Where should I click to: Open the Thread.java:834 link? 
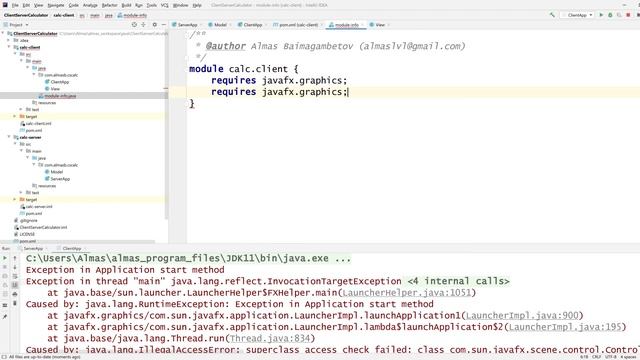pyautogui.click(x=270, y=338)
